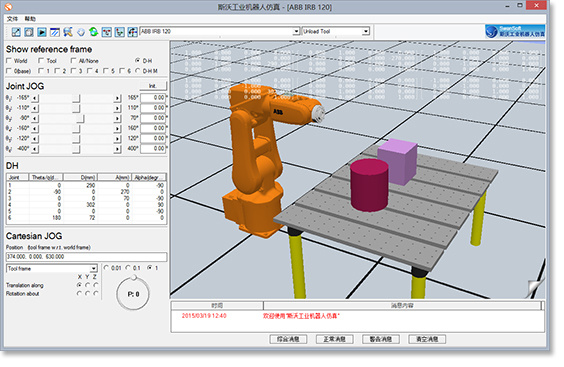This screenshot has width=564, height=367.
Task: Open the ABB IRB 120 robot dropdown
Action: point(296,32)
